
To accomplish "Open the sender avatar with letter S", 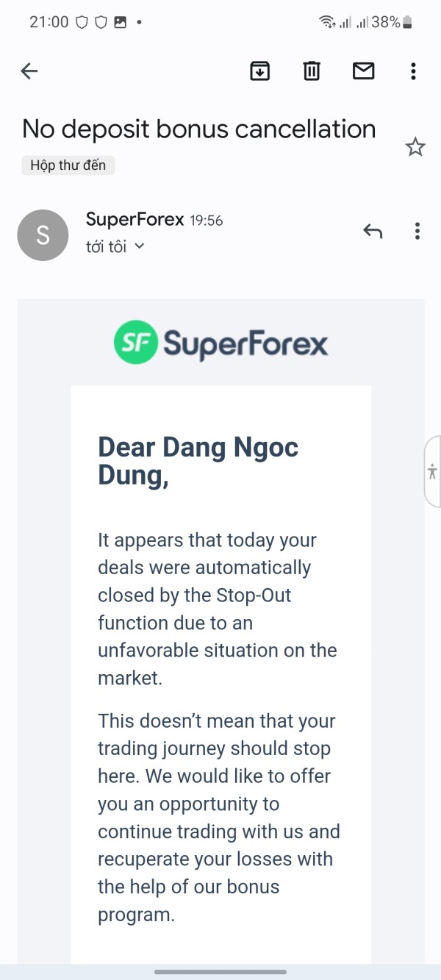I will pyautogui.click(x=43, y=235).
